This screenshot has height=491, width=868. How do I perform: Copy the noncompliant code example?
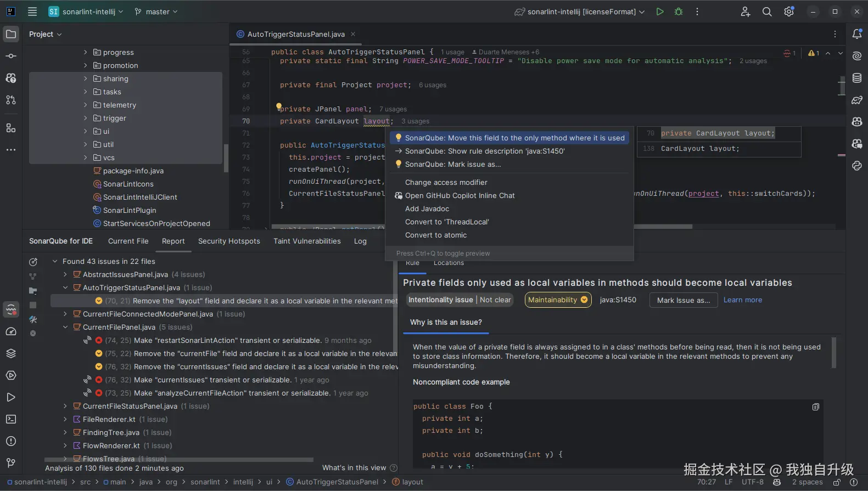(x=816, y=407)
